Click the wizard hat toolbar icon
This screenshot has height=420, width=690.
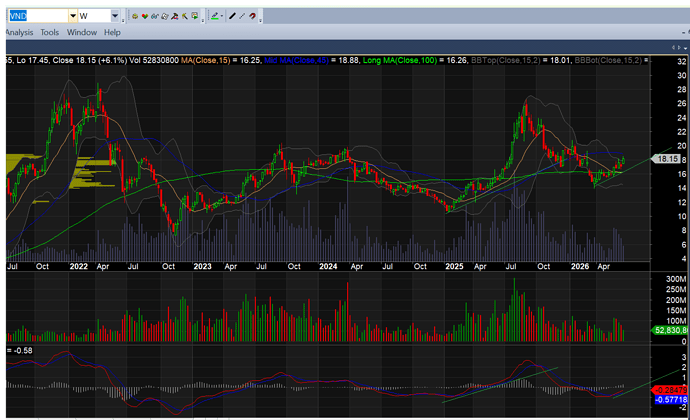click(175, 16)
